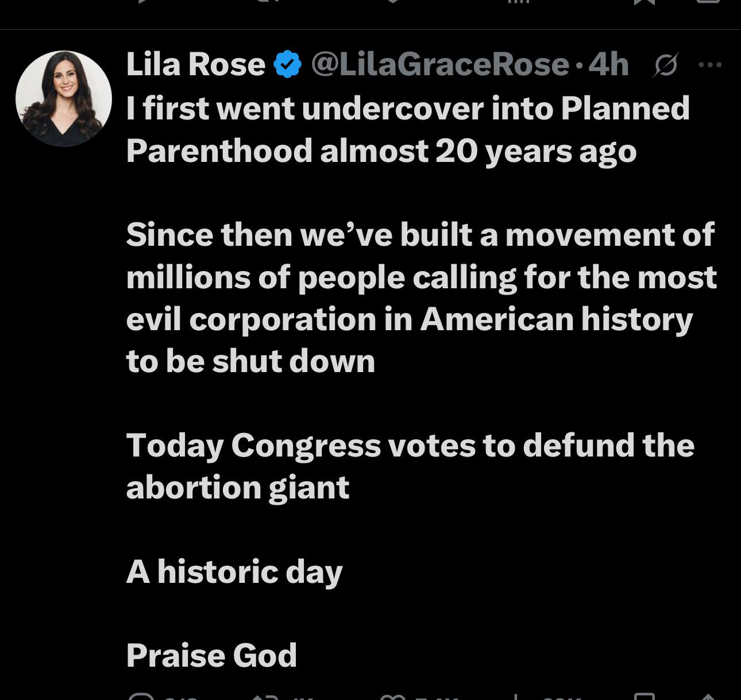The width and height of the screenshot is (741, 700).
Task: Open the three-dot more options menu
Action: pos(710,65)
